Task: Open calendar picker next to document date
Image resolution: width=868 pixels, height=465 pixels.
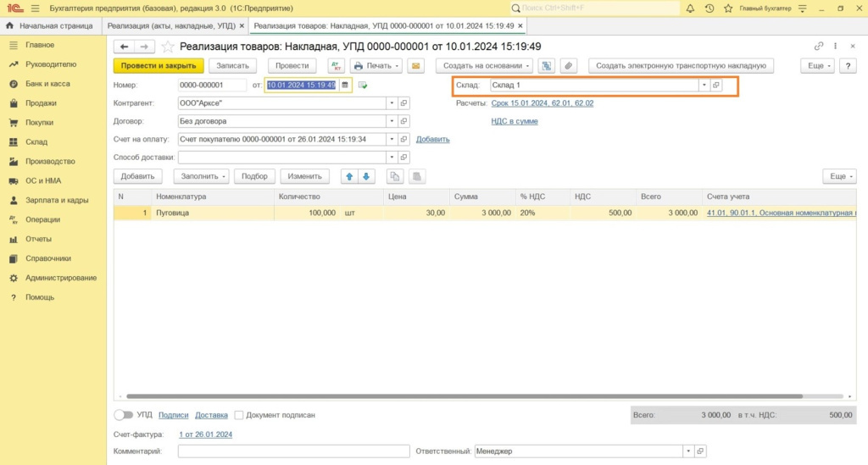Action: tap(345, 86)
